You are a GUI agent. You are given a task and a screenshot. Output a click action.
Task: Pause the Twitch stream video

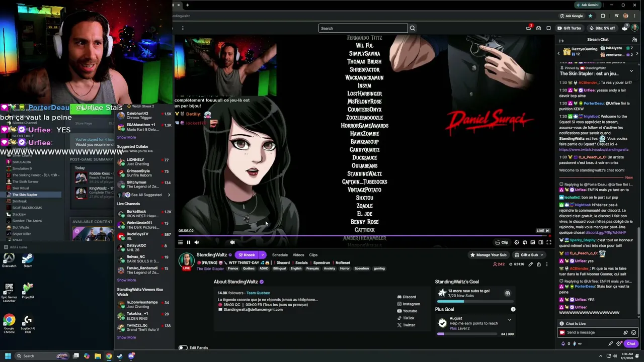189,242
